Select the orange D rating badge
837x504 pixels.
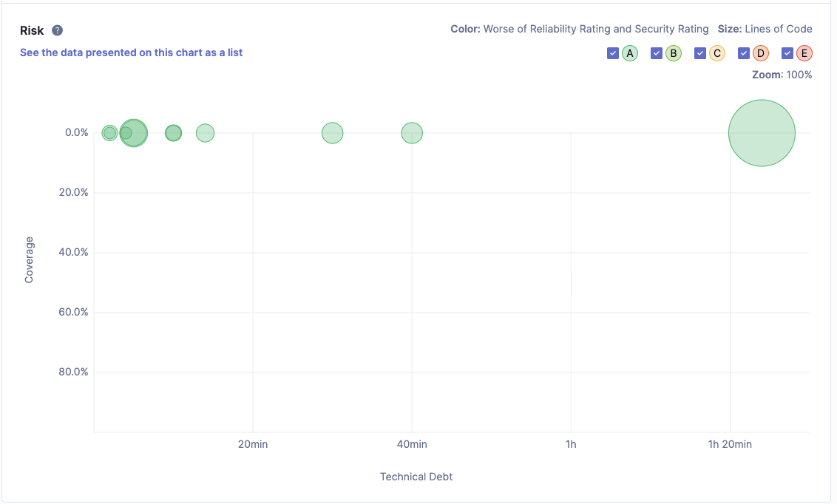click(761, 53)
